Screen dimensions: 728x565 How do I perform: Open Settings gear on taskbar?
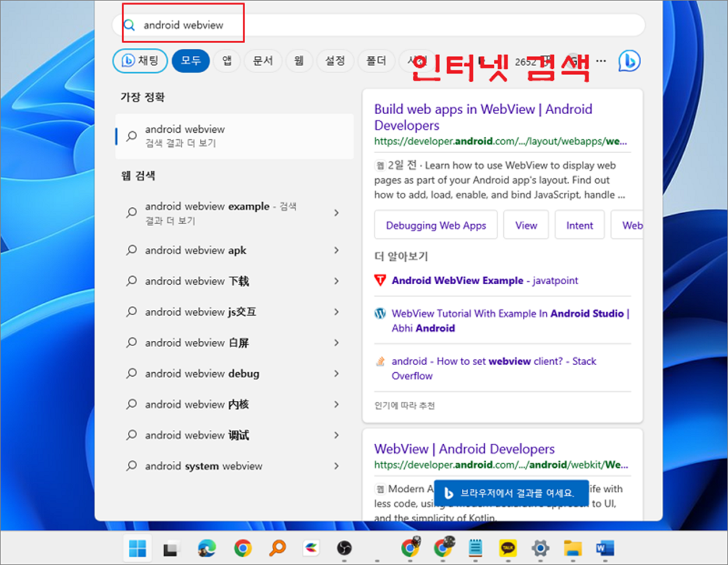540,548
